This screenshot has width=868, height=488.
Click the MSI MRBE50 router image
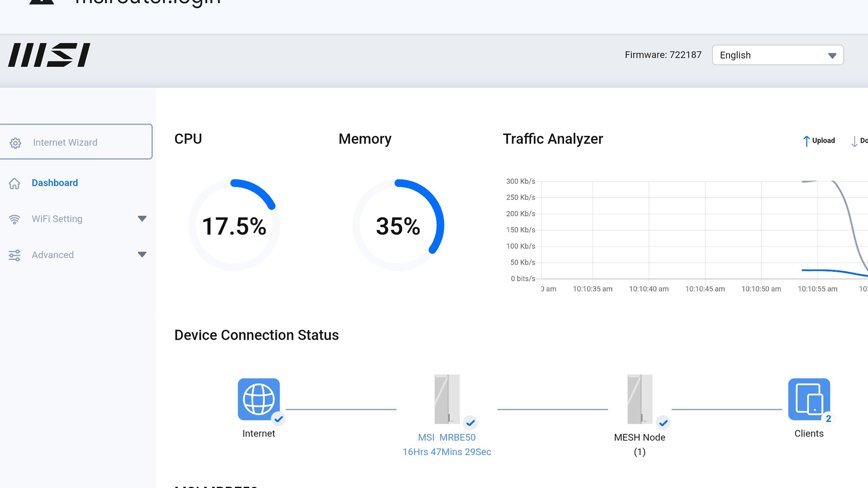tap(447, 399)
